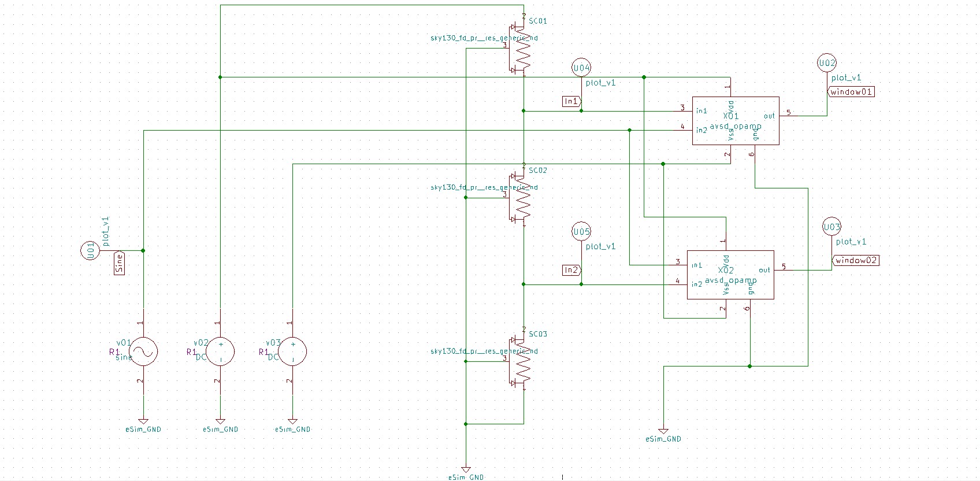The width and height of the screenshot is (980, 481).
Task: Click the in1 pin label of X01
Action: click(701, 111)
